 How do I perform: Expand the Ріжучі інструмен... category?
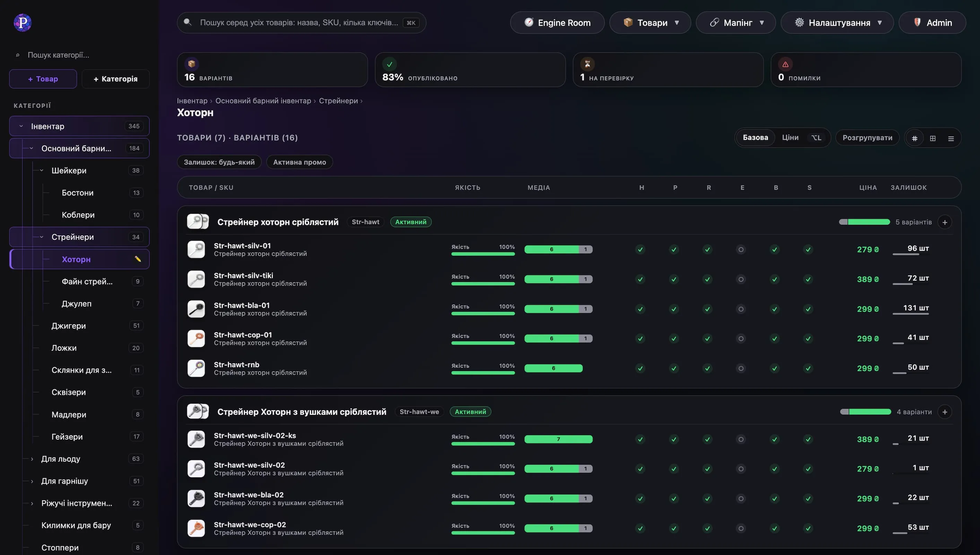(32, 503)
